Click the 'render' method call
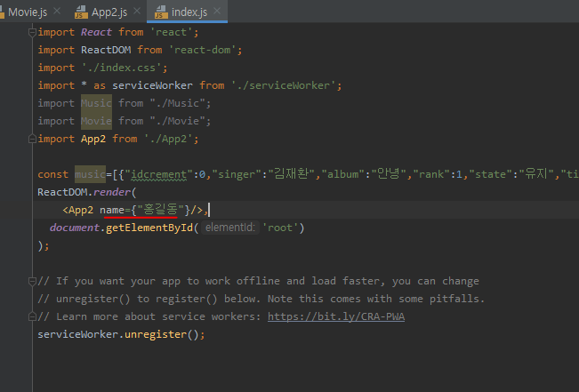 tap(112, 192)
